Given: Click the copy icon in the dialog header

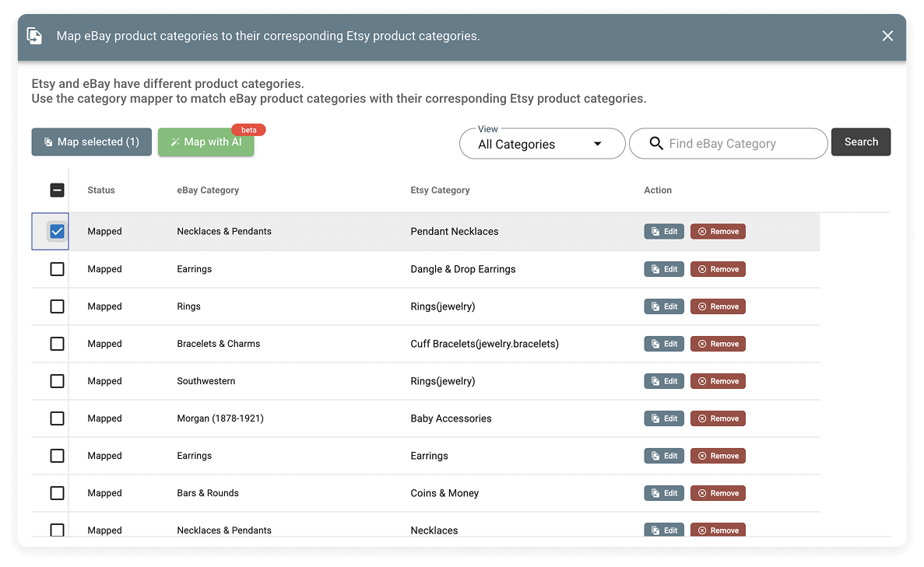Looking at the screenshot, I should tap(35, 36).
